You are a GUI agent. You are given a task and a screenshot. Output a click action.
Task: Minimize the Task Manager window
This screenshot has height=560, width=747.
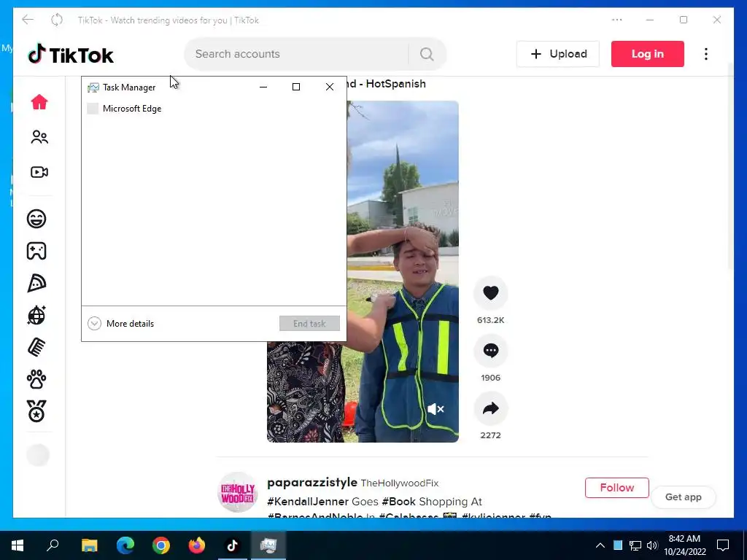tap(263, 87)
